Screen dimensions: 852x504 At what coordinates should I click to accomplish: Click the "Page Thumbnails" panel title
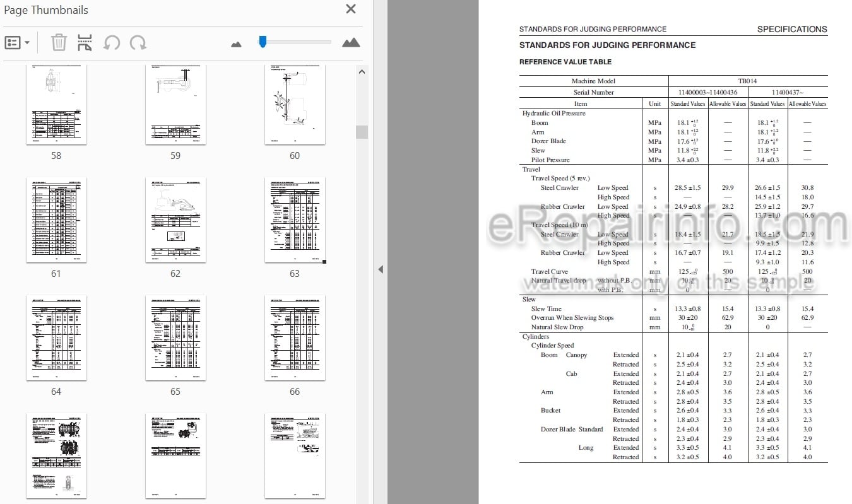pos(46,10)
